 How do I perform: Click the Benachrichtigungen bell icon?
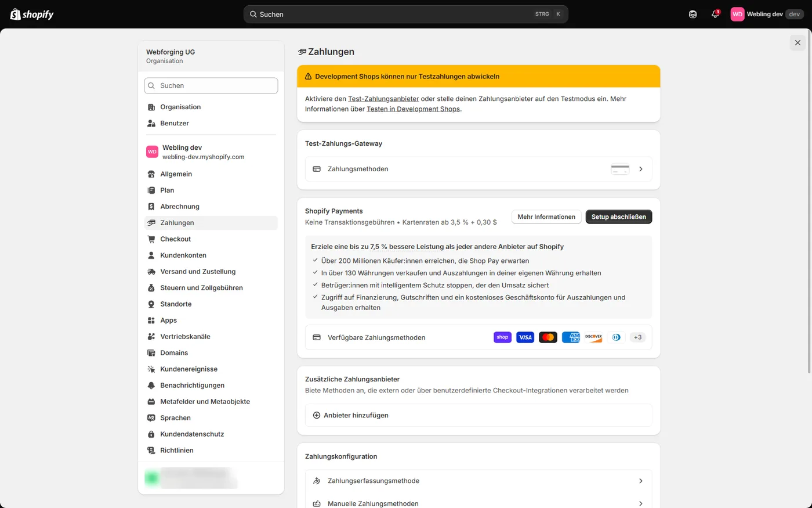pyautogui.click(x=151, y=385)
